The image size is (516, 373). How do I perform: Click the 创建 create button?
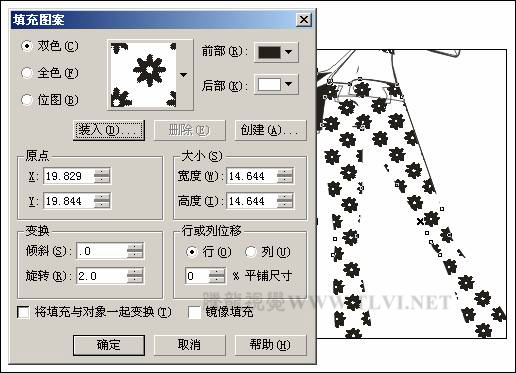270,130
